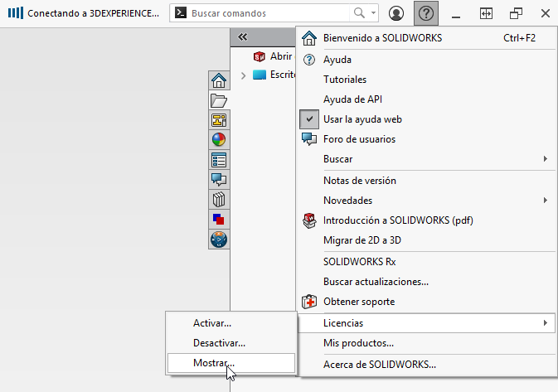Open the Custom Properties tab icon
The height and width of the screenshot is (392, 558).
pyautogui.click(x=219, y=160)
